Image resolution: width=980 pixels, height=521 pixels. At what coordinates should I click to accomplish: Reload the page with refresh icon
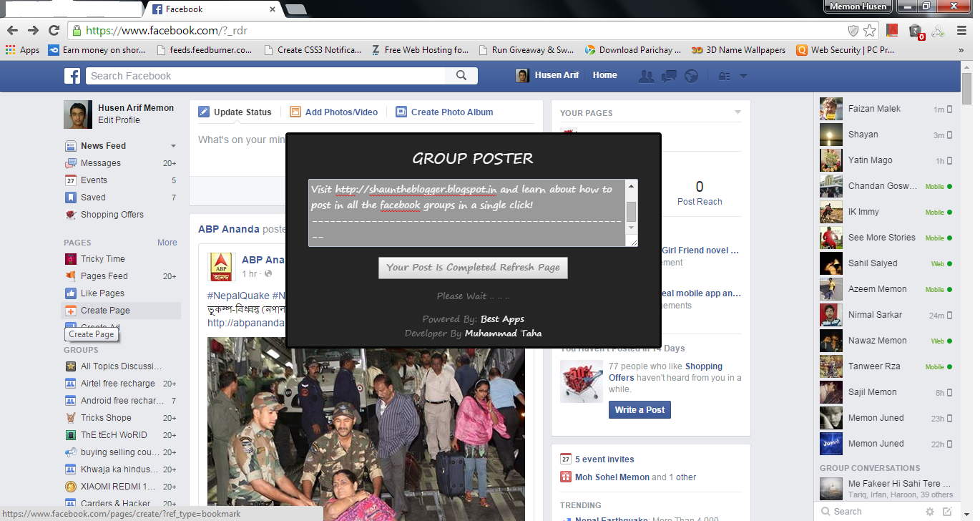point(54,30)
